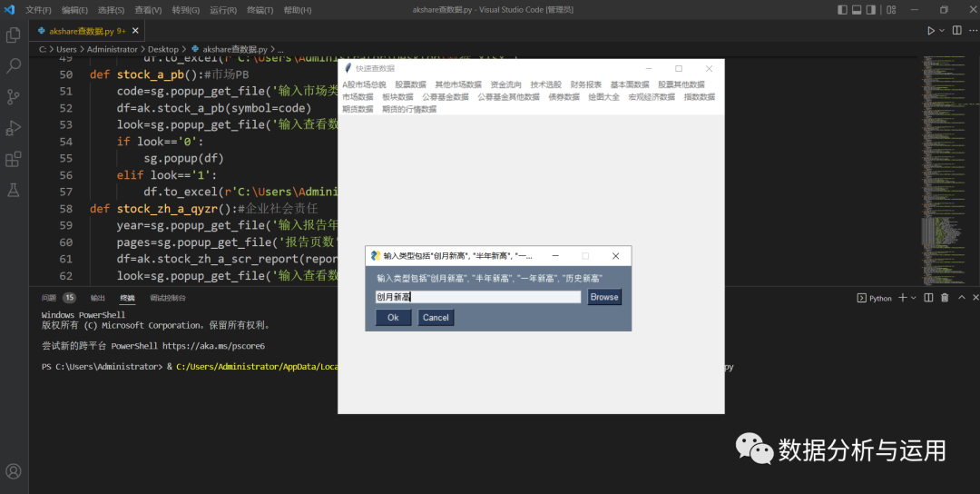Image resolution: width=980 pixels, height=494 pixels.
Task: Click the VS Code logo icon
Action: coord(9,9)
